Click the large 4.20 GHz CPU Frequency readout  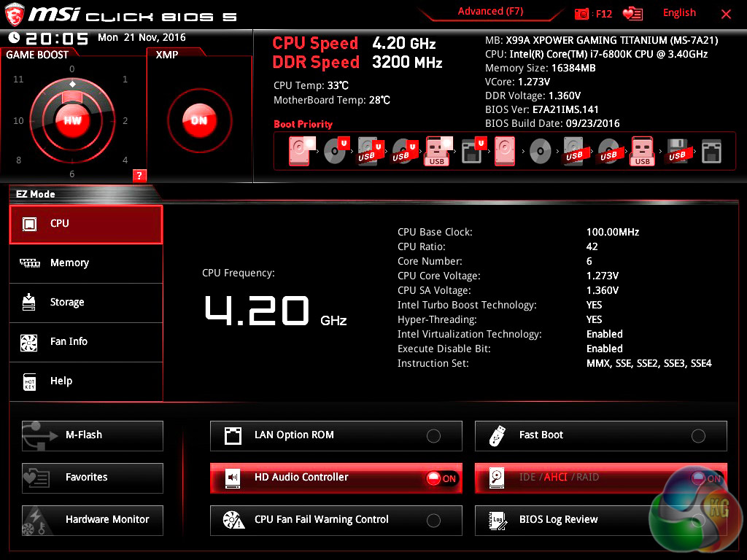coord(276,311)
